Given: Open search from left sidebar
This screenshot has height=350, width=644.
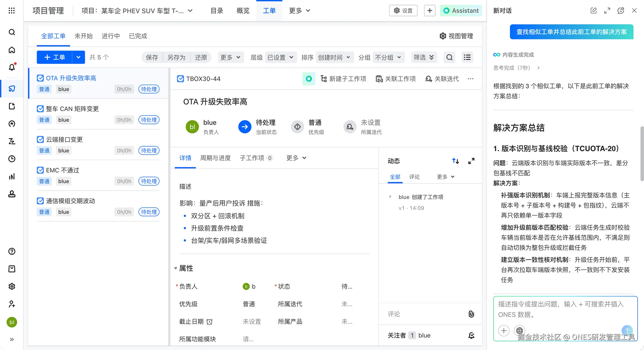Looking at the screenshot, I should click(x=12, y=32).
